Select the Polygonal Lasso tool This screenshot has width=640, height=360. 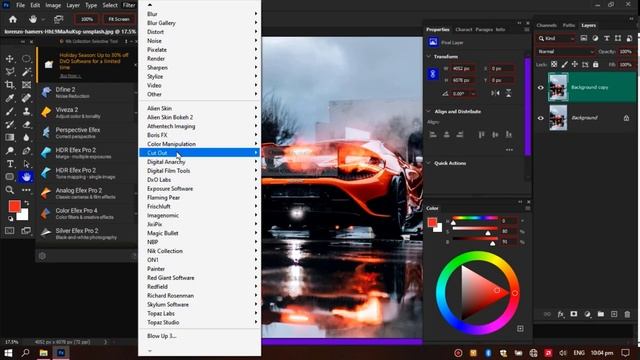[x=9, y=72]
